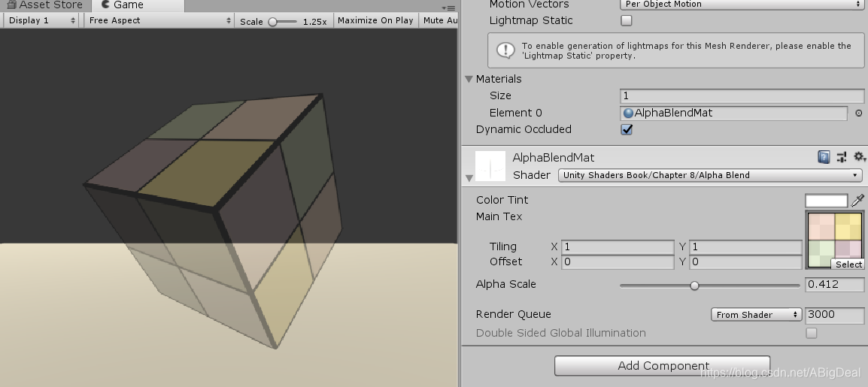
Task: Switch to the Asset Store tab
Action: point(45,5)
